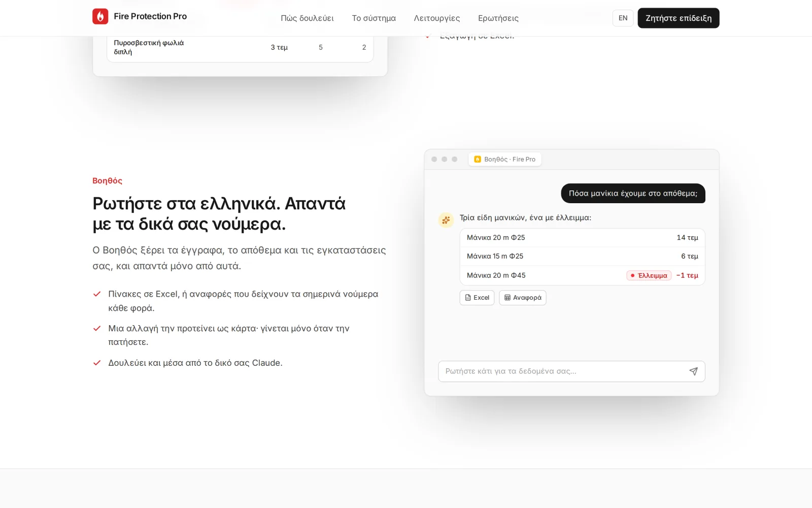Click the 3 τεμ cell in table

(279, 47)
